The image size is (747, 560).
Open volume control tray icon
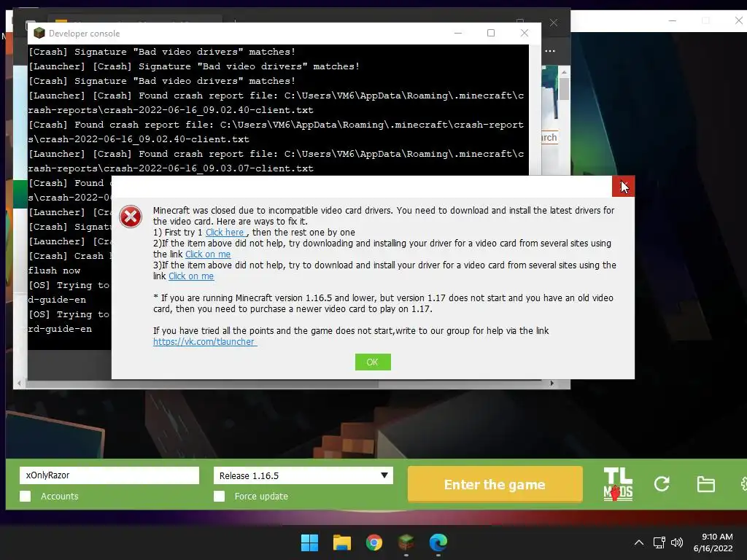pyautogui.click(x=676, y=542)
